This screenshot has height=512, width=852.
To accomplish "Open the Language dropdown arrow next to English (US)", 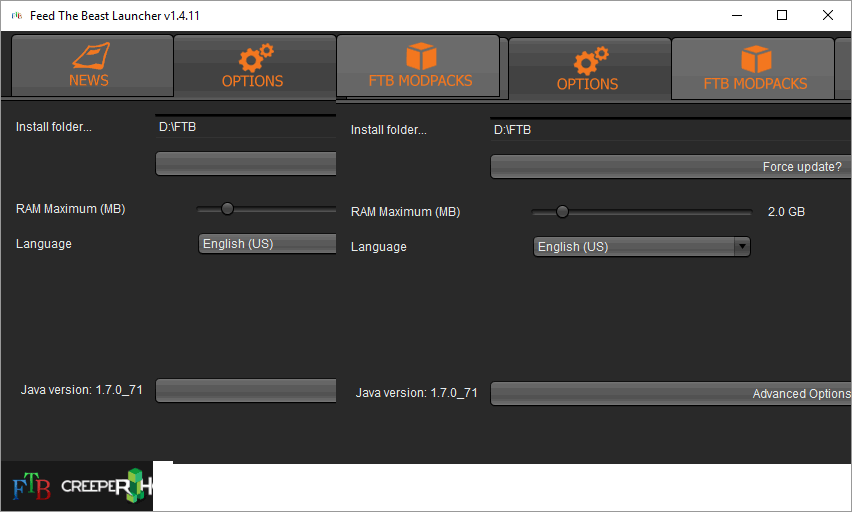I will coord(741,246).
